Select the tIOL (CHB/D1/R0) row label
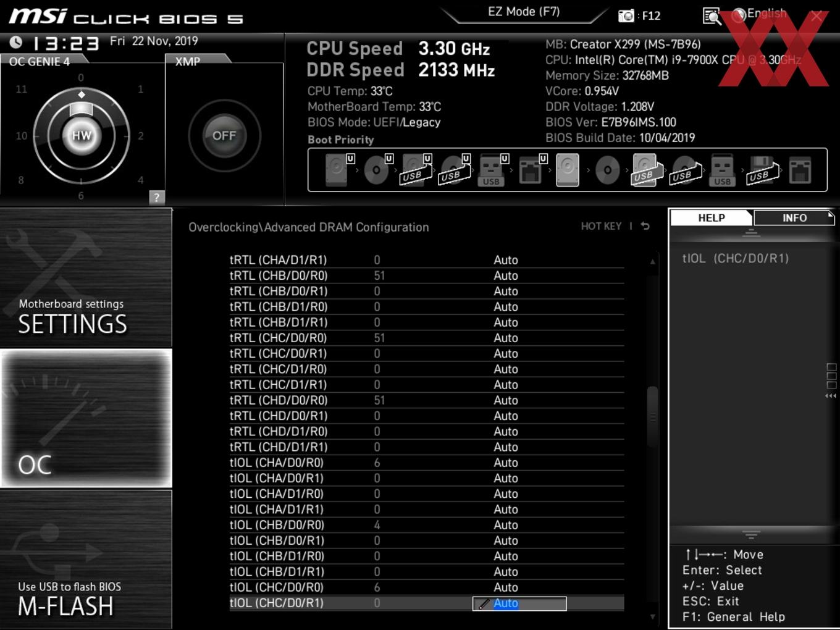 pyautogui.click(x=277, y=556)
